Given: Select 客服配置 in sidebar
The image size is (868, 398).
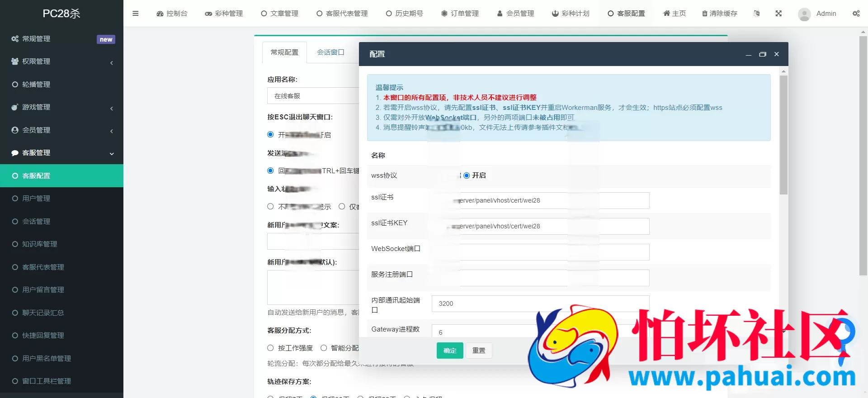Looking at the screenshot, I should pyautogui.click(x=61, y=176).
